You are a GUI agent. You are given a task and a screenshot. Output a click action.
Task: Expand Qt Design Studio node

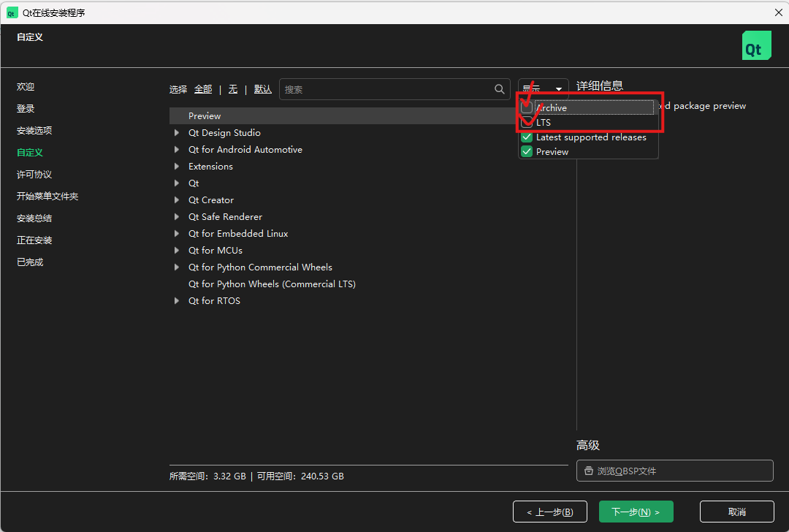coord(177,133)
